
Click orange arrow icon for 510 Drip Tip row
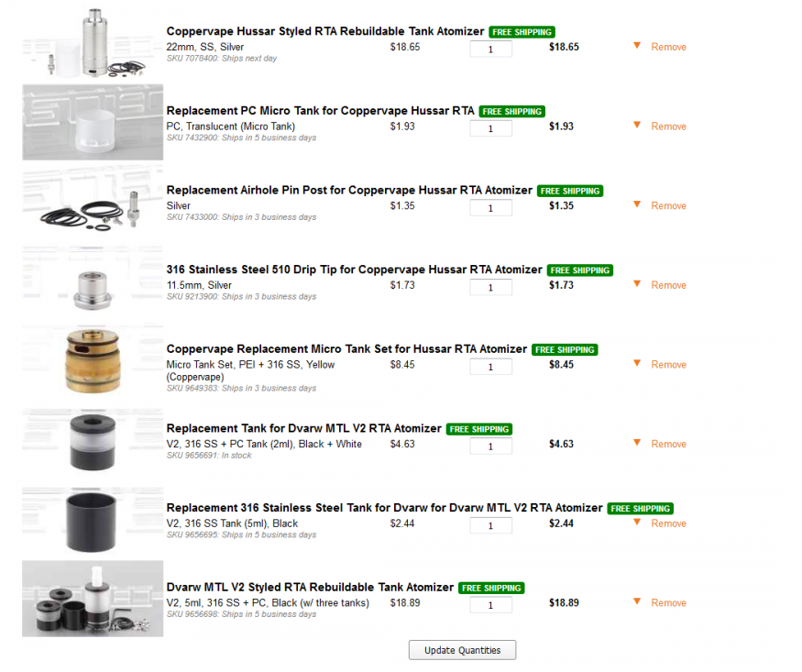coord(637,284)
